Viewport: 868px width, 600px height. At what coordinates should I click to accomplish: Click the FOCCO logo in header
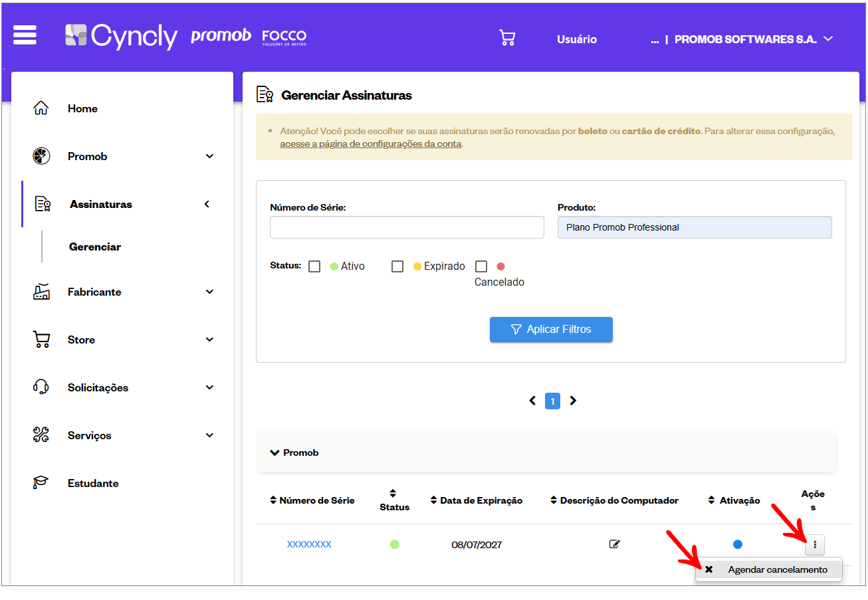(x=284, y=37)
